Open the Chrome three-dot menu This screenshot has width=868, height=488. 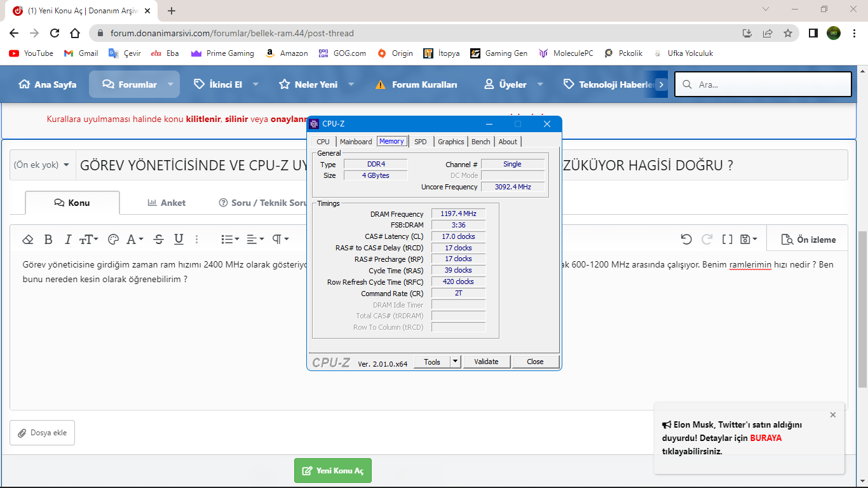click(854, 33)
